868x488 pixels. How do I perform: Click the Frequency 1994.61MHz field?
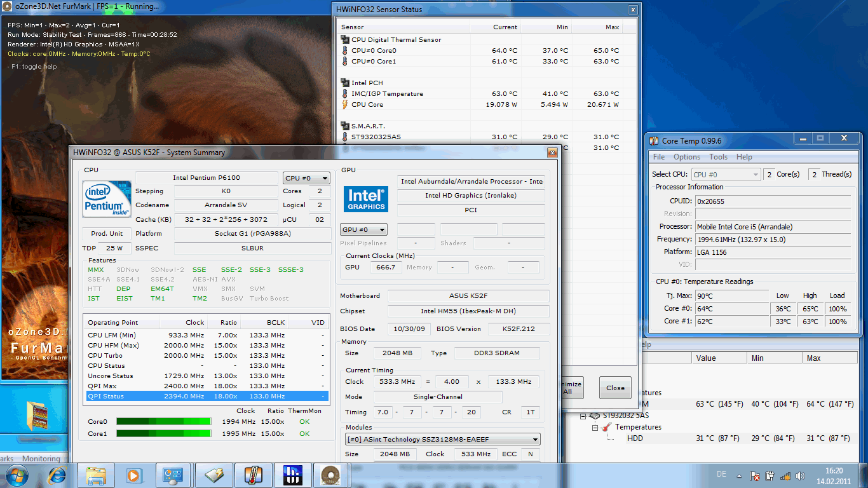[773, 239]
